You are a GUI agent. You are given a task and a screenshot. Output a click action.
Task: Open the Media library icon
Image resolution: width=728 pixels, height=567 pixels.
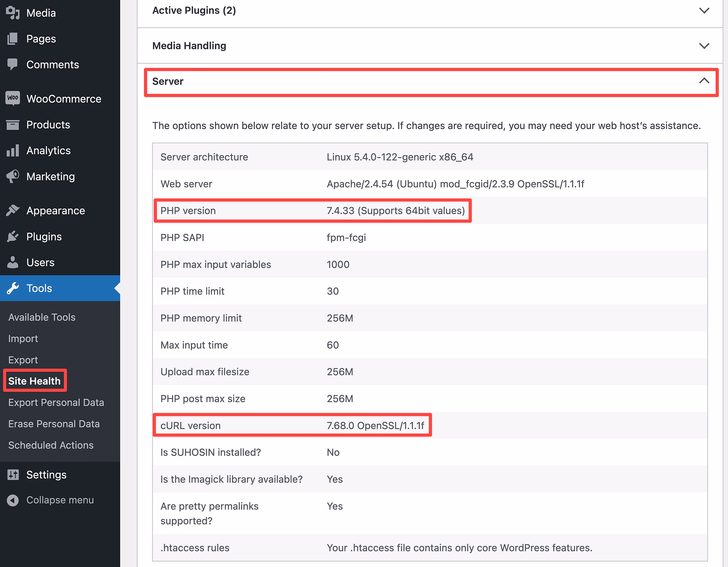(x=13, y=13)
